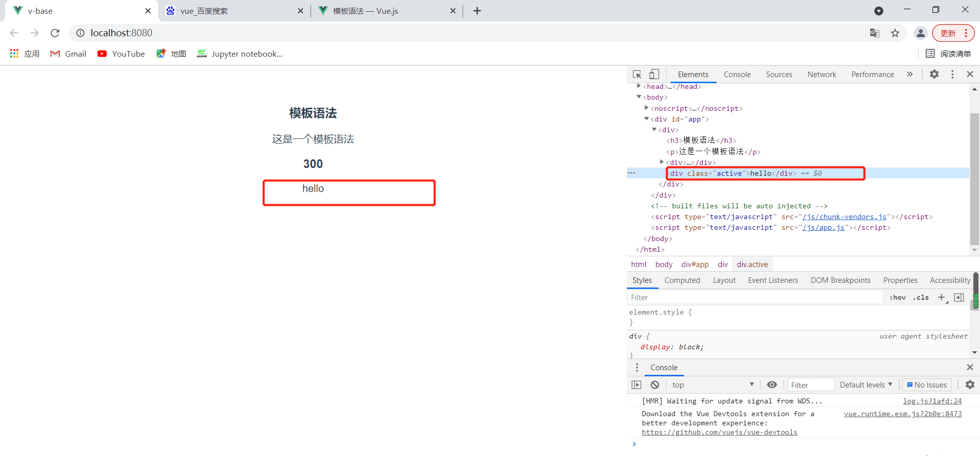
Task: Show more DevTools tabs chevron
Action: click(x=910, y=74)
